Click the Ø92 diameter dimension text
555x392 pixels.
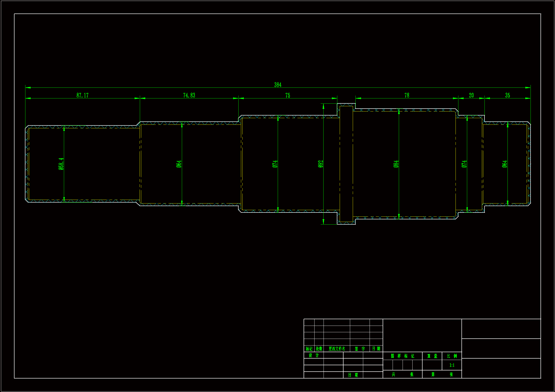pos(320,164)
